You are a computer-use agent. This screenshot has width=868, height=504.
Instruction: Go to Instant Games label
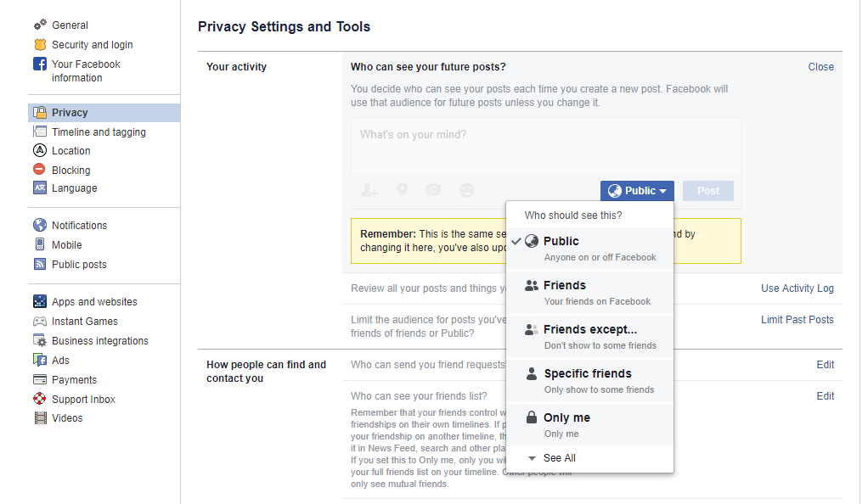85,322
